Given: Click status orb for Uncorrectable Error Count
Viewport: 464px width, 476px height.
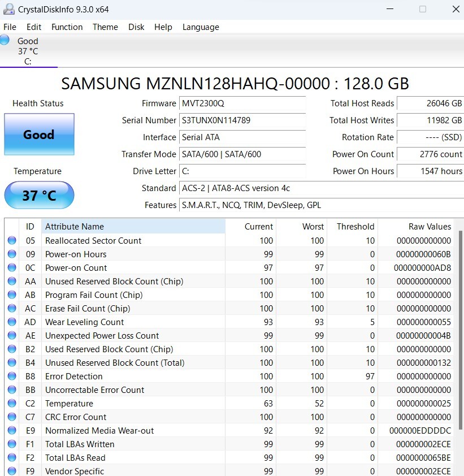Looking at the screenshot, I should 12,390.
